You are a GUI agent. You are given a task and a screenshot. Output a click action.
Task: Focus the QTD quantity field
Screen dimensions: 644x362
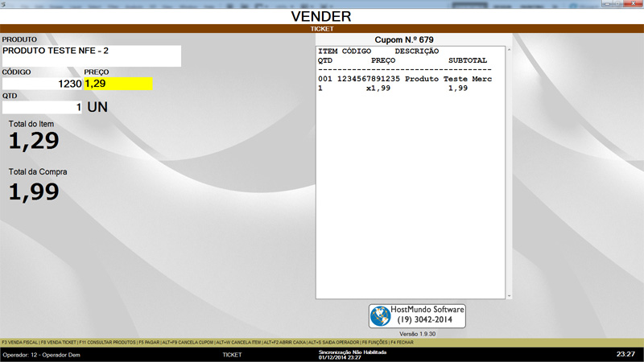click(42, 107)
